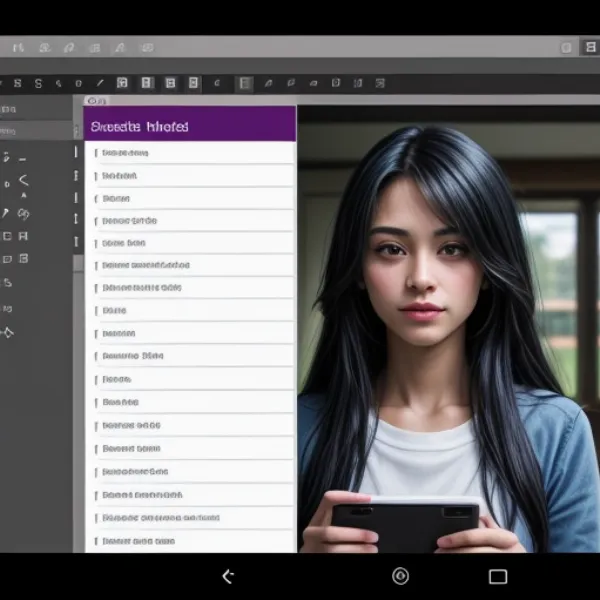Click the large S-shaped icon in dark toolbar
This screenshot has height=600, width=600.
point(38,83)
